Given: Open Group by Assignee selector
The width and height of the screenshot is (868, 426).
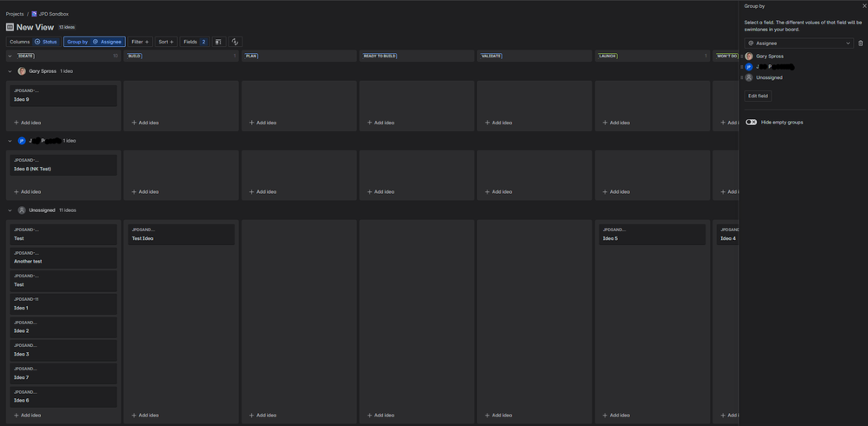Looking at the screenshot, I should coord(94,42).
